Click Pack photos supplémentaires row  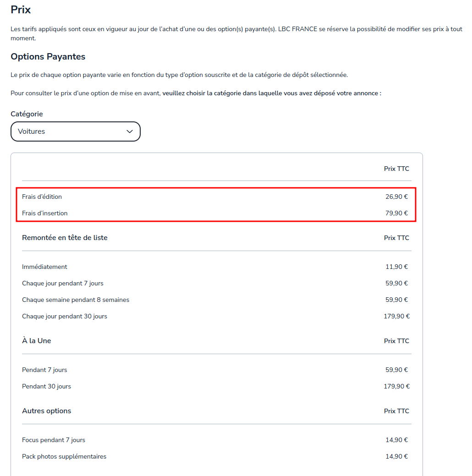[216, 457]
